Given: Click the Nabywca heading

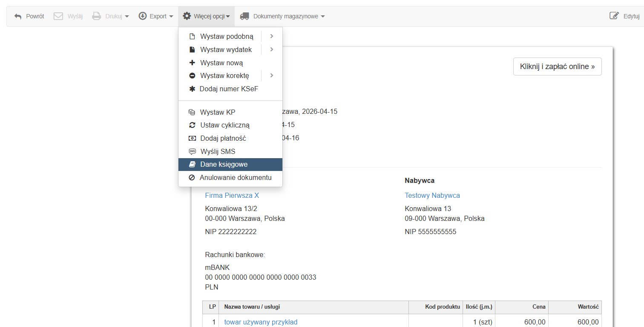Looking at the screenshot, I should click(420, 181).
